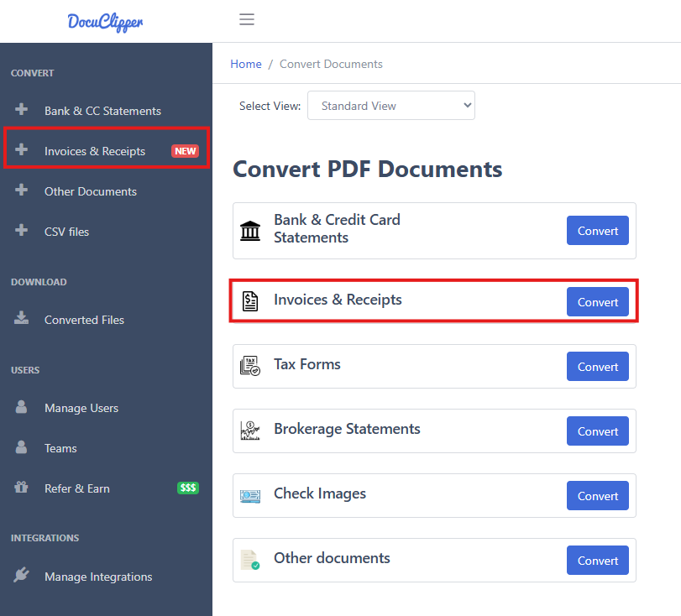Click the Other documents file icon
Image resolution: width=681 pixels, height=616 pixels.
pyautogui.click(x=250, y=560)
